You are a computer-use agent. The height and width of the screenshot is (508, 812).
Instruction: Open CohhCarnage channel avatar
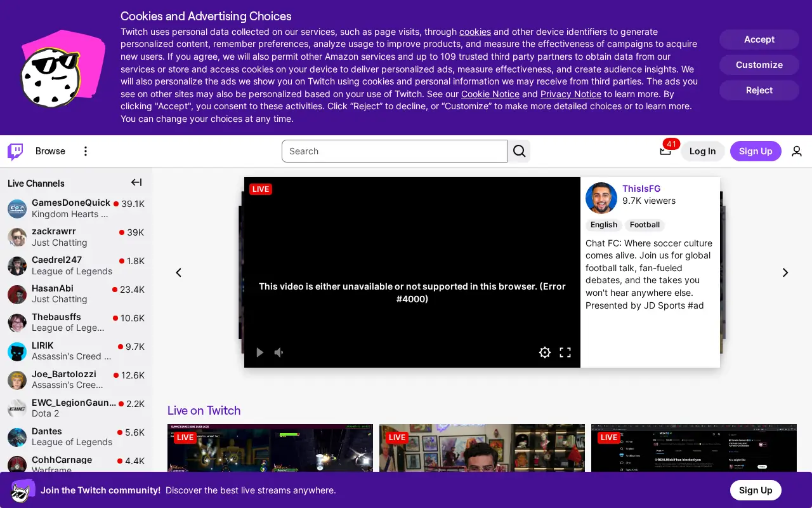pos(17,465)
